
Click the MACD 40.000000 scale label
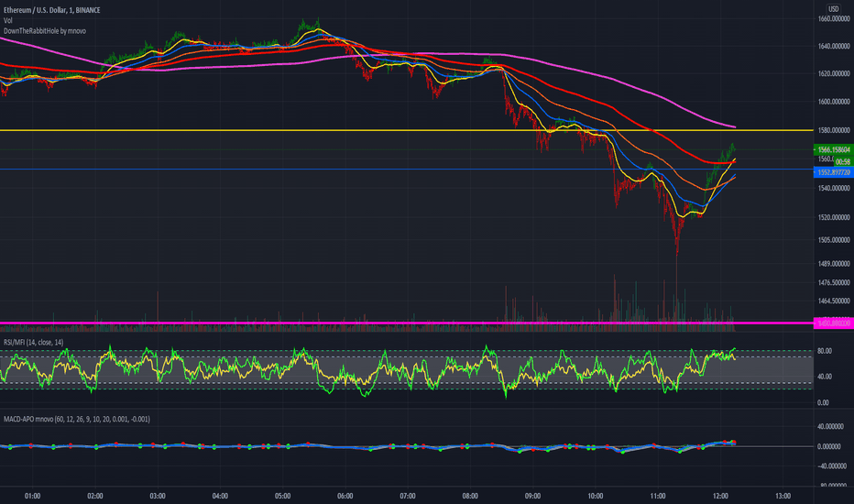(x=832, y=427)
